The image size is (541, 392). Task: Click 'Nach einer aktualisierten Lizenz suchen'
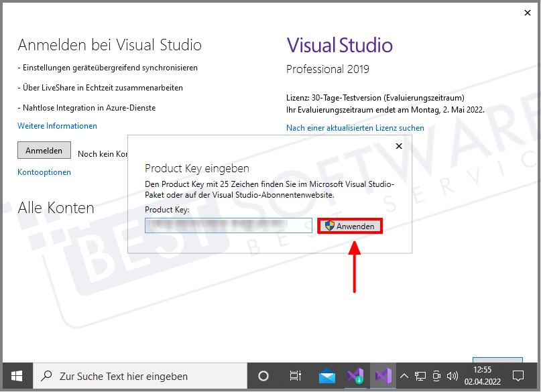355,127
